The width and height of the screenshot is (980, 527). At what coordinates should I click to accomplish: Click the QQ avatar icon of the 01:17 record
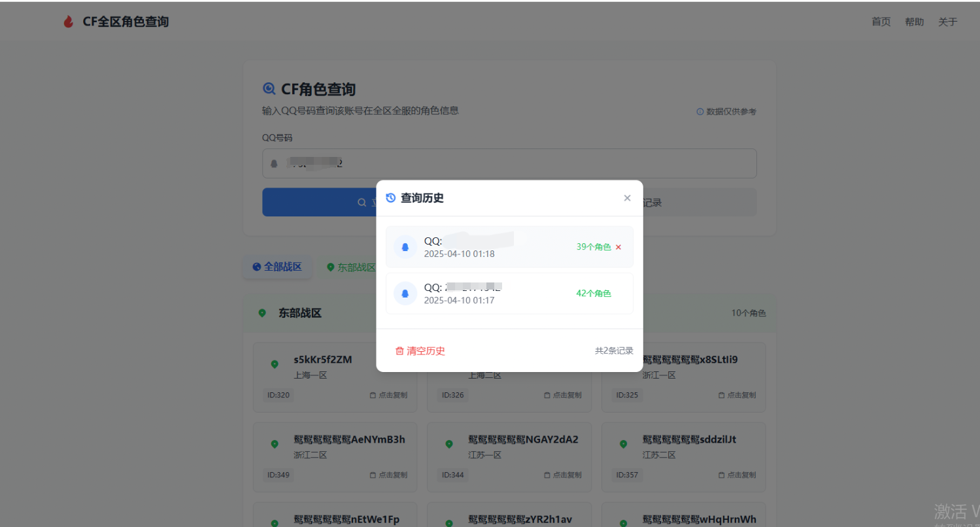405,294
